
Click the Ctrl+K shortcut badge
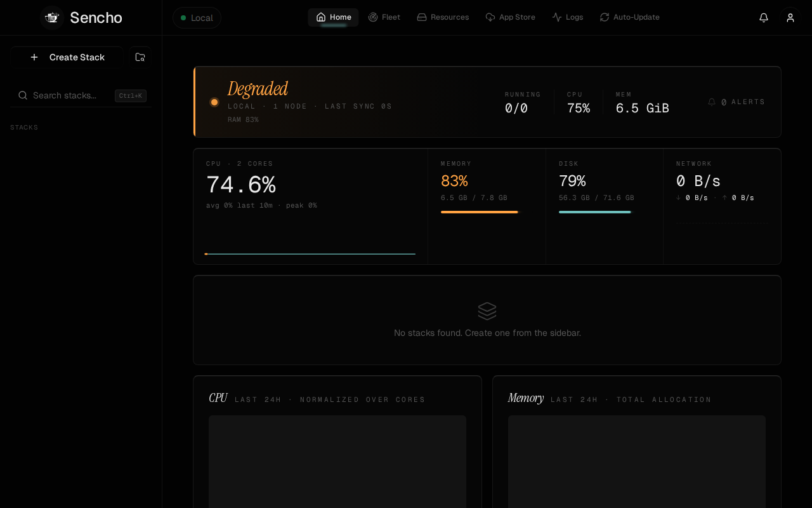click(x=131, y=96)
